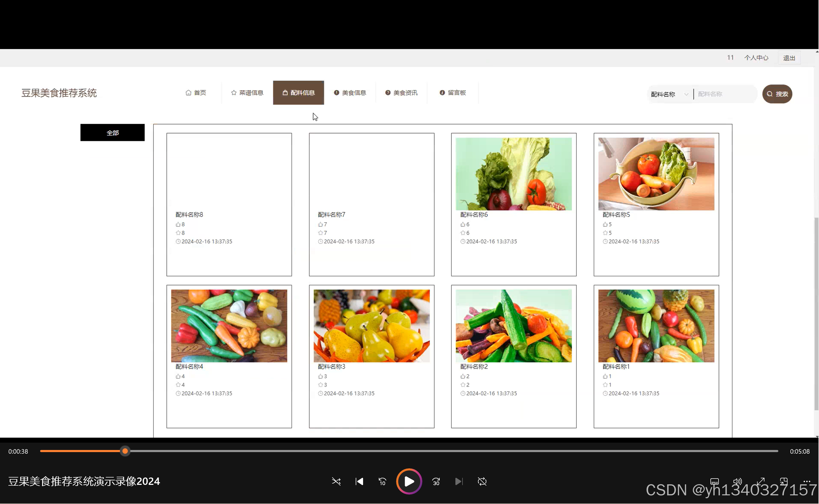Enter full-screen video mode
Image resolution: width=819 pixels, height=504 pixels.
[x=761, y=481]
